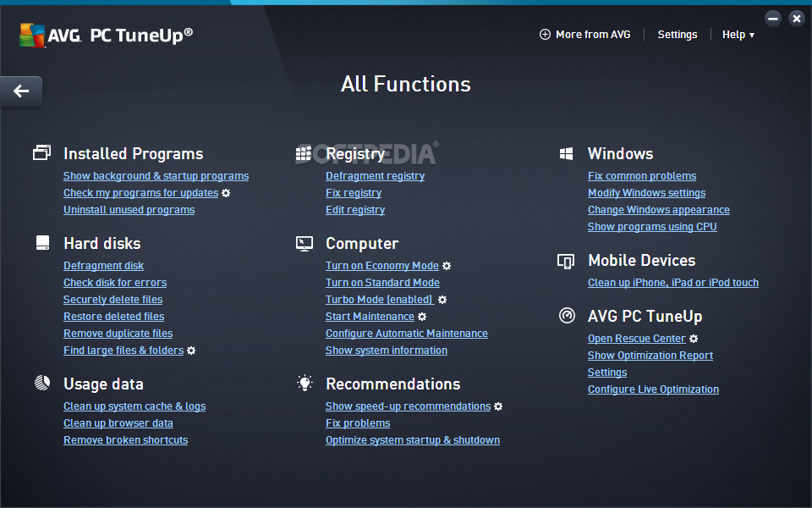Click gear beside Turn on Economy Mode

(447, 265)
